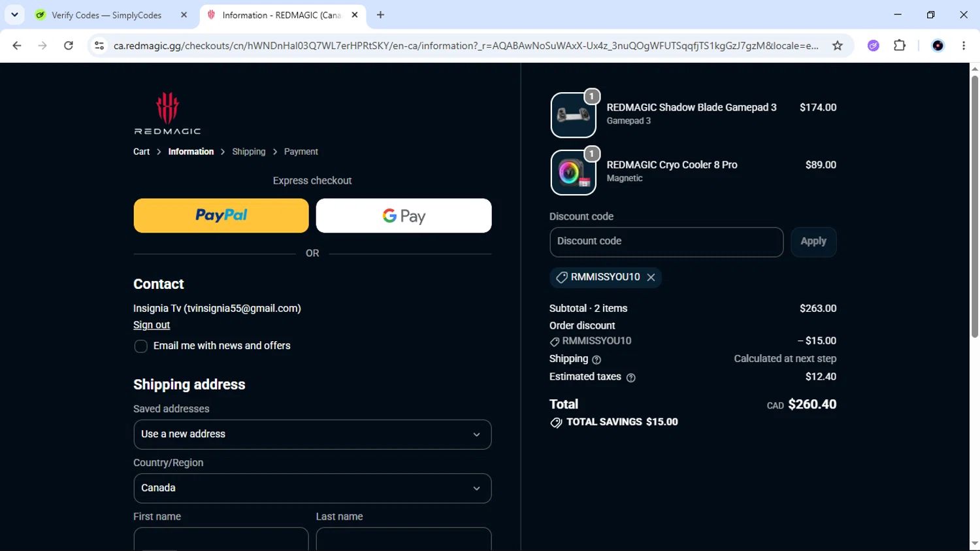Pay with Google Pay button
Image resolution: width=980 pixels, height=551 pixels.
[x=404, y=216]
